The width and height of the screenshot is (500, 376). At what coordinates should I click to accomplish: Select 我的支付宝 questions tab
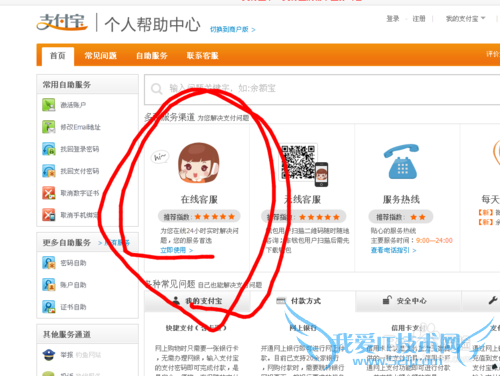[x=197, y=301]
